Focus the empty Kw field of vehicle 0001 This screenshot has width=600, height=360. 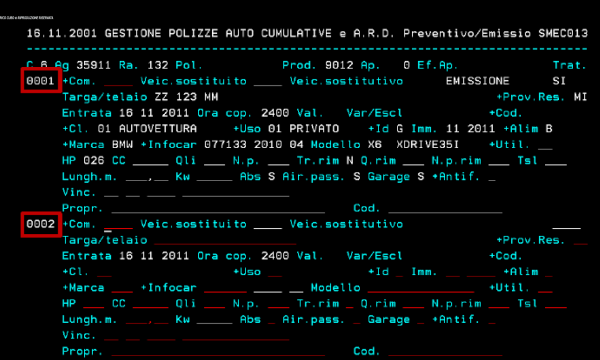214,176
